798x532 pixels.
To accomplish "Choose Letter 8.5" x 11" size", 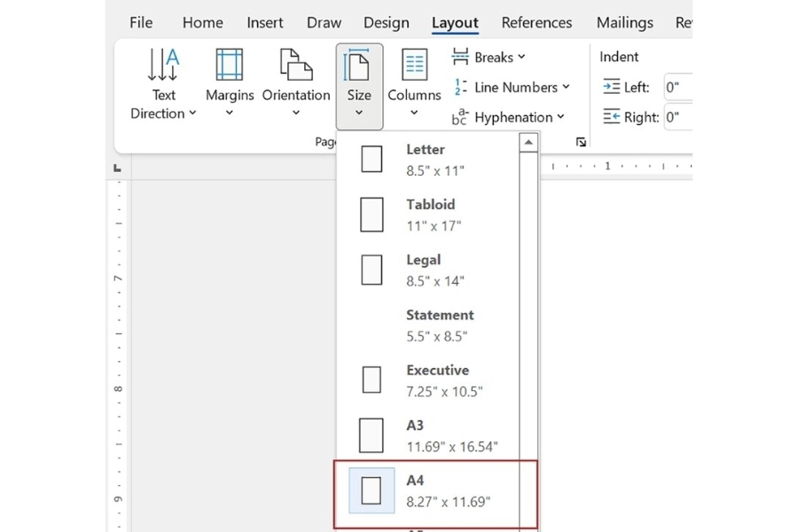I will click(434, 160).
